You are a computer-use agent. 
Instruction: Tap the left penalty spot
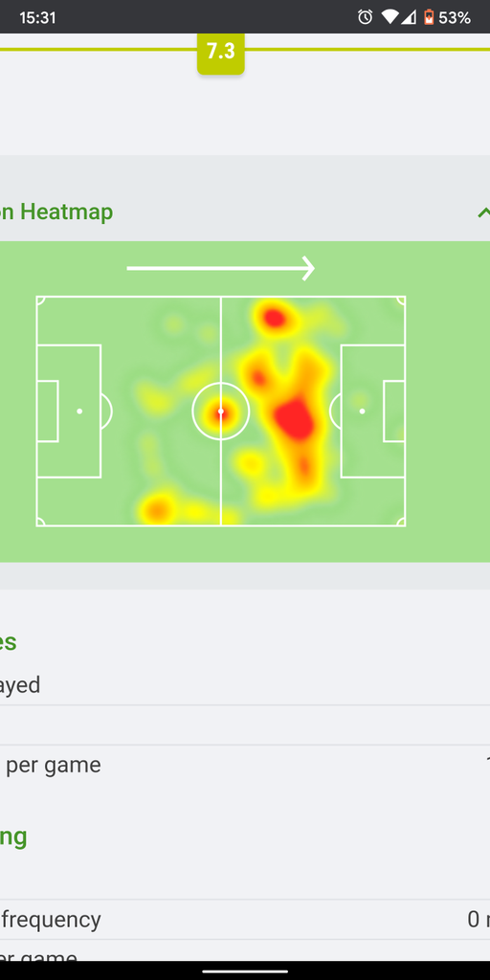point(79,412)
